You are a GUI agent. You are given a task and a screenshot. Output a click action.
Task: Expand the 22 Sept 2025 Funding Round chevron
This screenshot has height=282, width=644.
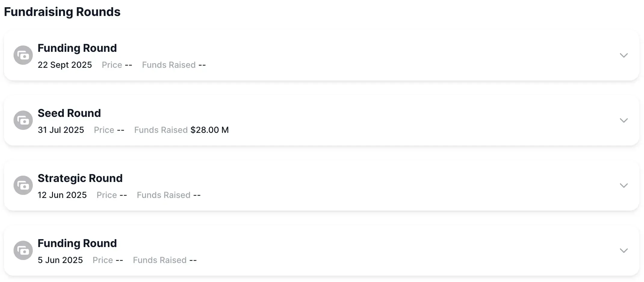click(624, 55)
